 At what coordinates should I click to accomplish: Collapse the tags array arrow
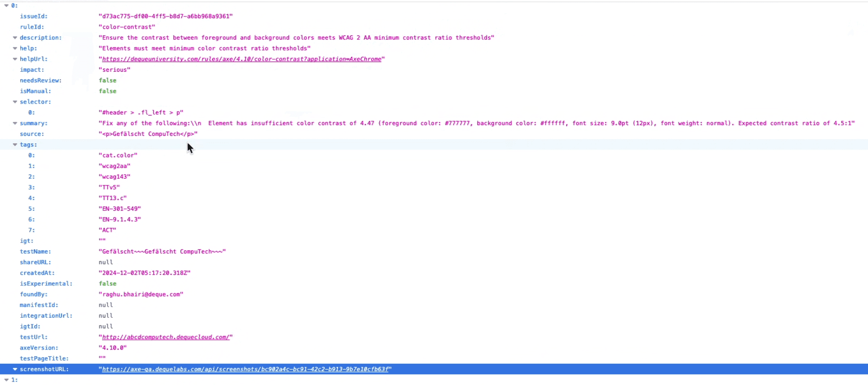pyautogui.click(x=15, y=145)
